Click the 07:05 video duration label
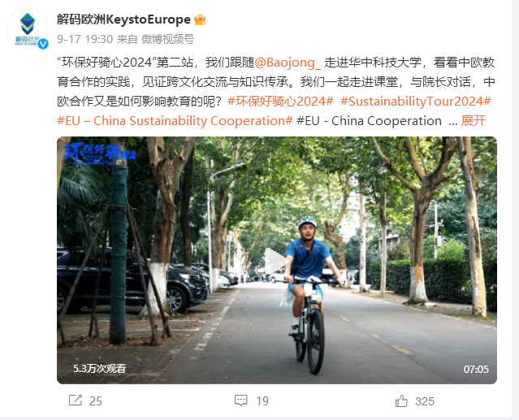 (476, 369)
